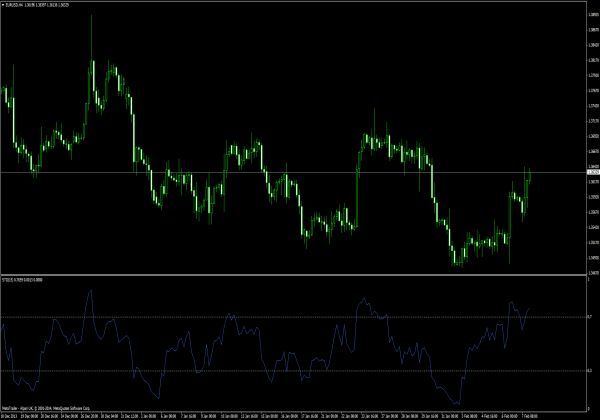Click the 1 label atop the indicator scale

point(589,279)
